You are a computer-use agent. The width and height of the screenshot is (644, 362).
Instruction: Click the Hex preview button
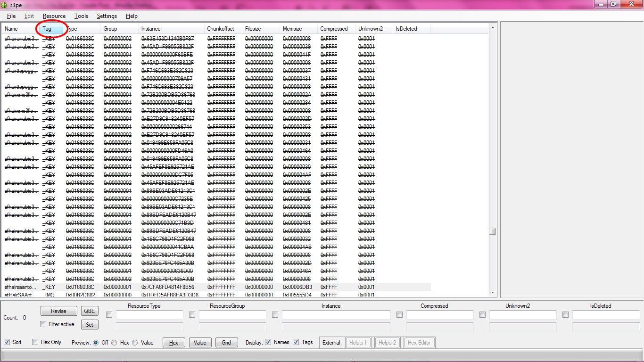coord(173,342)
